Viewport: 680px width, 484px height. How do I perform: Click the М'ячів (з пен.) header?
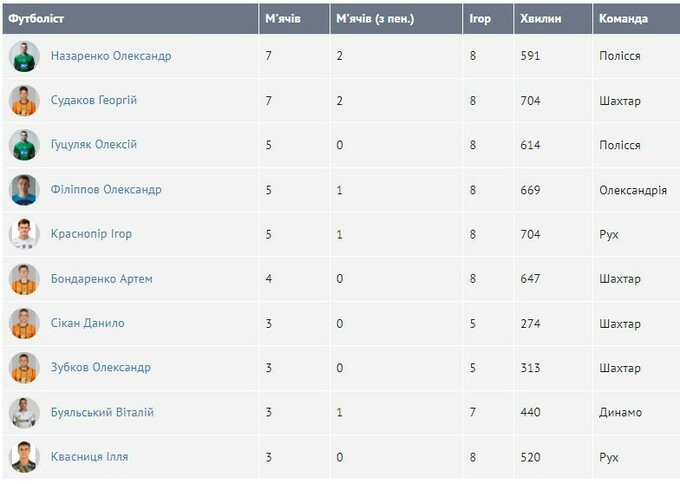point(375,18)
